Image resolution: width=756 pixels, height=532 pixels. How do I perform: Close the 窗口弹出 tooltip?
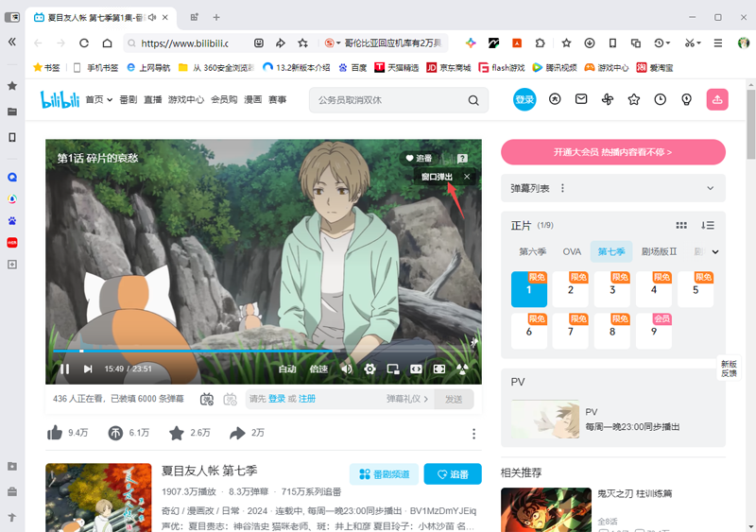467,177
